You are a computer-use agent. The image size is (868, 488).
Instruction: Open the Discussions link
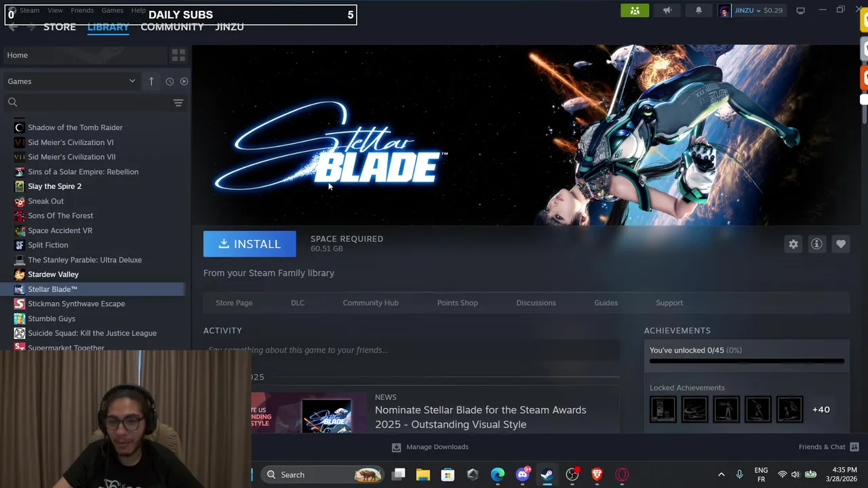coord(536,303)
